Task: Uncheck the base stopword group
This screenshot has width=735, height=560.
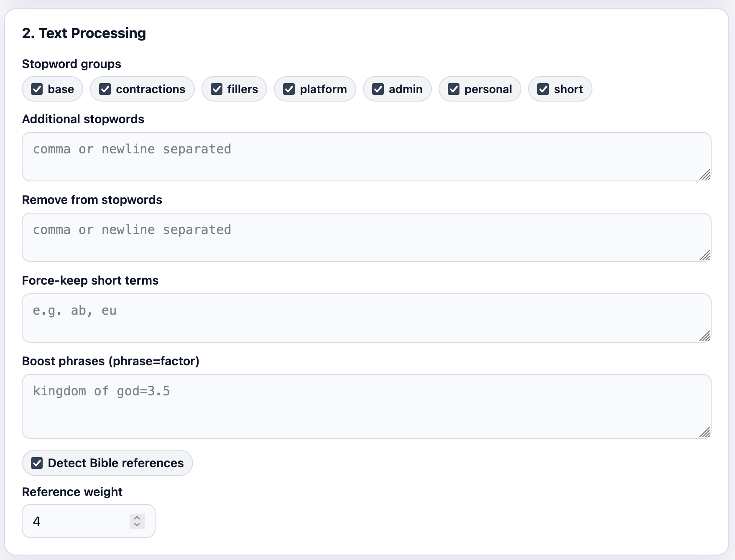Action: [x=37, y=89]
